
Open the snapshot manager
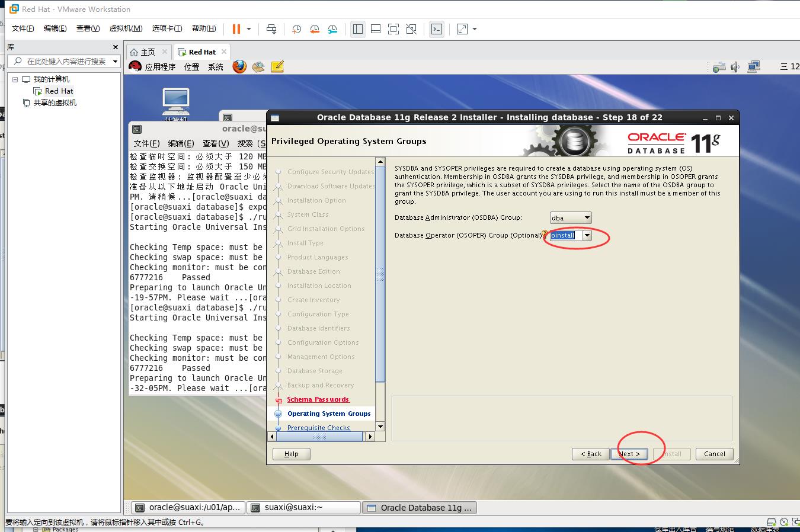click(x=332, y=29)
